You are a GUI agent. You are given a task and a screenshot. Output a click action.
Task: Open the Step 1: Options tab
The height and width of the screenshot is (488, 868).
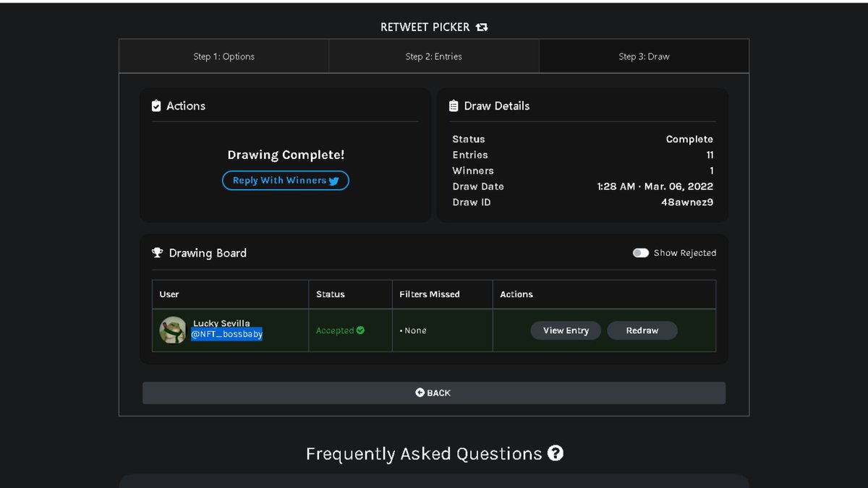(224, 56)
